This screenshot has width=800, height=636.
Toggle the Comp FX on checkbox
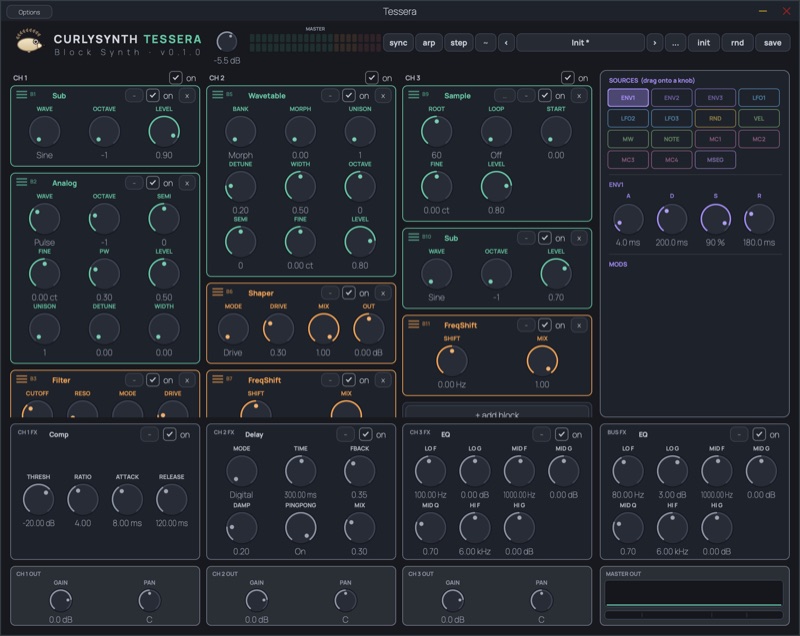coord(169,435)
